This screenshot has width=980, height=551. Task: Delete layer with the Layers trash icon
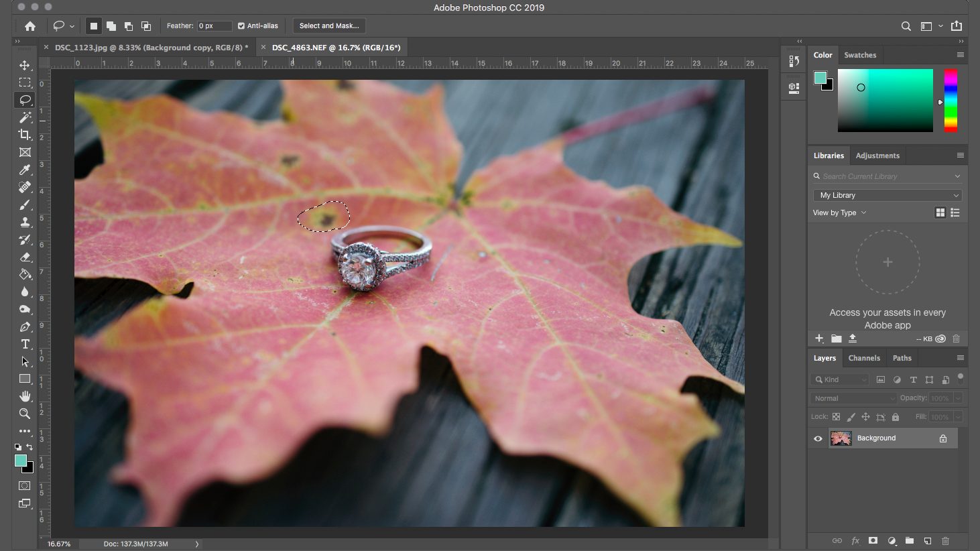click(x=946, y=540)
